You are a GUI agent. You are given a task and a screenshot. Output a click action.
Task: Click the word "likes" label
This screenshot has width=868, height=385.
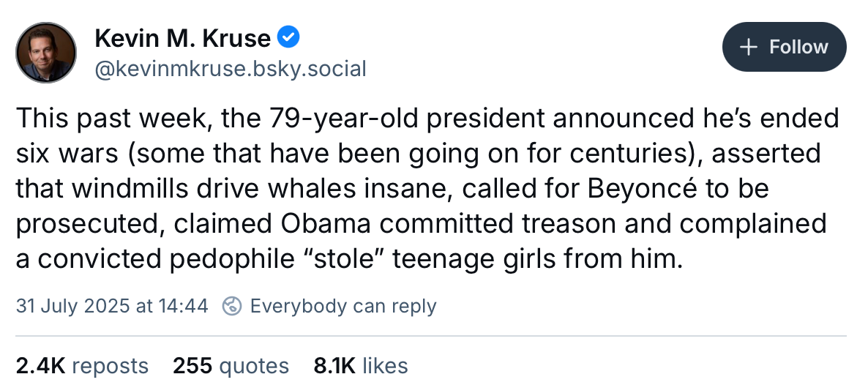(x=385, y=365)
